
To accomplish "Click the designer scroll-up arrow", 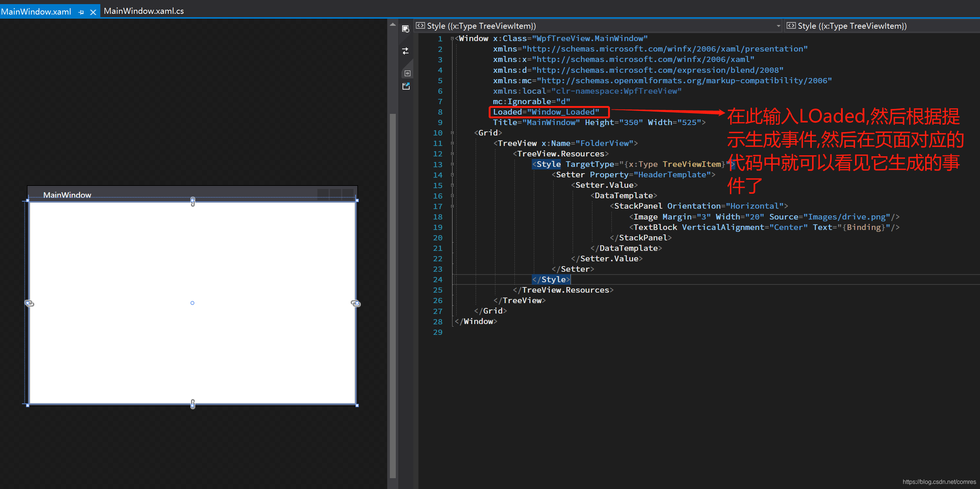I will coord(392,24).
